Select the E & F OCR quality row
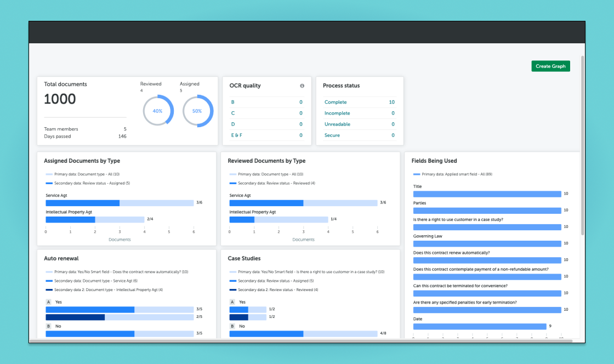 (237, 135)
